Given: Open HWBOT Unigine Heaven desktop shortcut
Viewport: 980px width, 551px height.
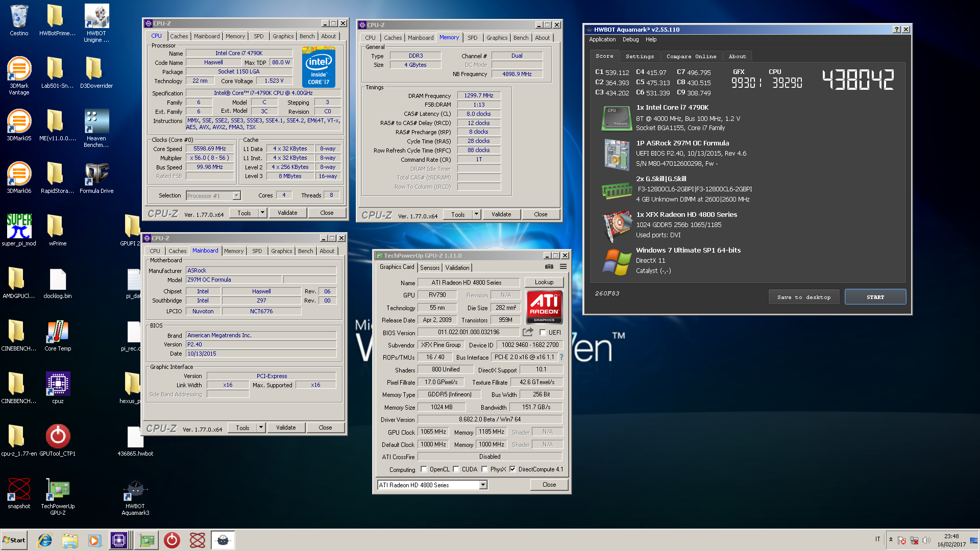Looking at the screenshot, I should (96, 23).
